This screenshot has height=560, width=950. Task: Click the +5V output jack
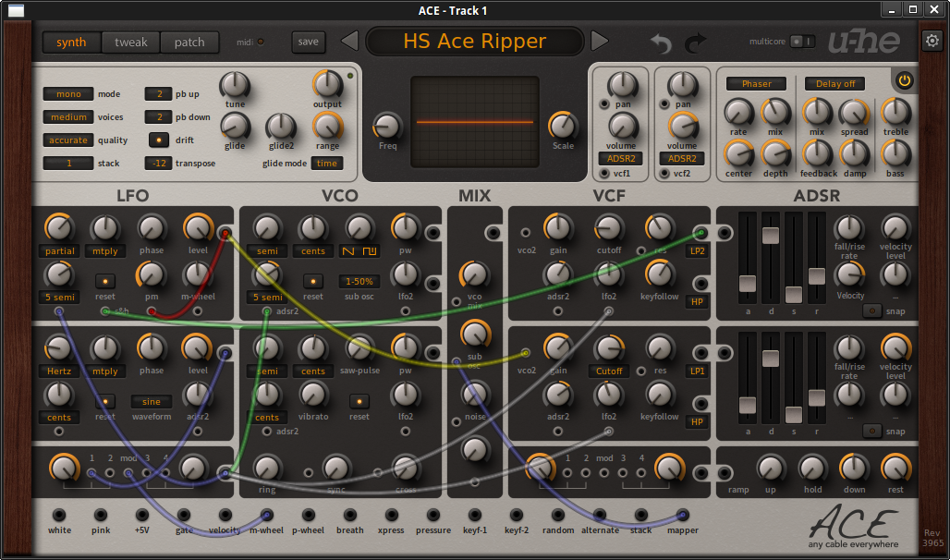[141, 515]
